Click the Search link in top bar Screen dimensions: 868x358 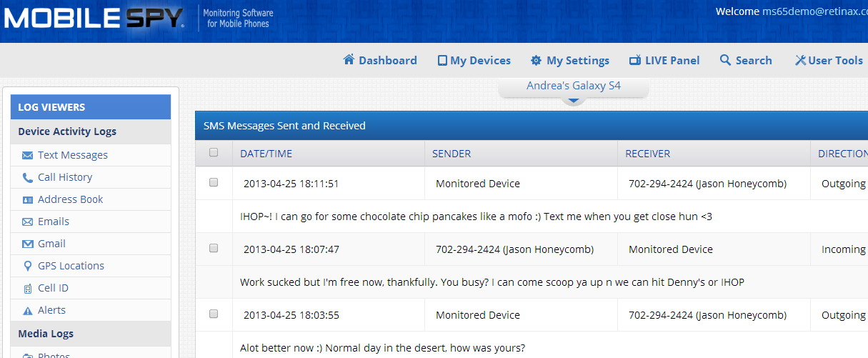tap(746, 61)
